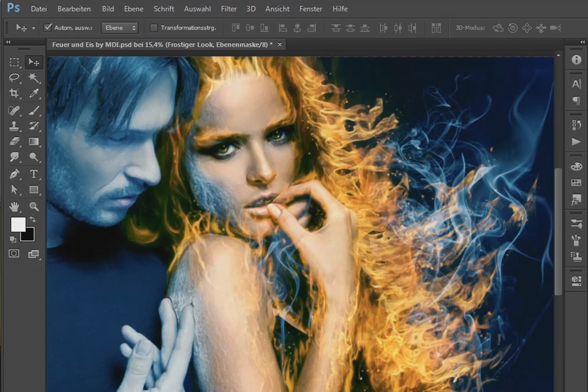Open the Bild menu

pyautogui.click(x=108, y=9)
